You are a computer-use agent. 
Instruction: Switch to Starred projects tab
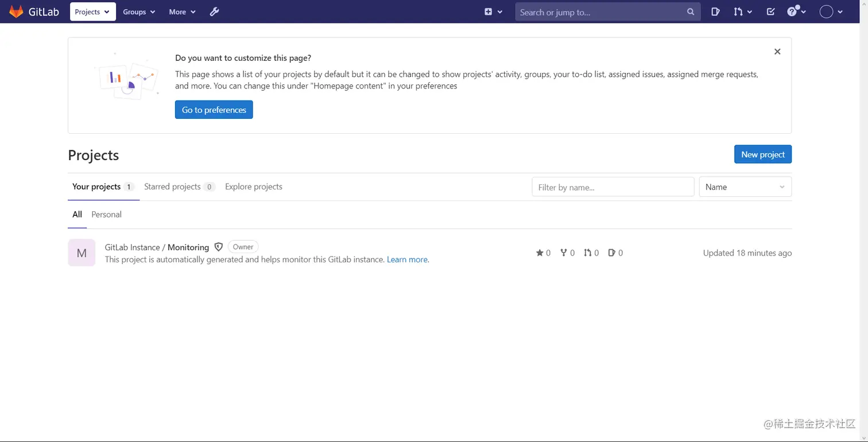180,187
